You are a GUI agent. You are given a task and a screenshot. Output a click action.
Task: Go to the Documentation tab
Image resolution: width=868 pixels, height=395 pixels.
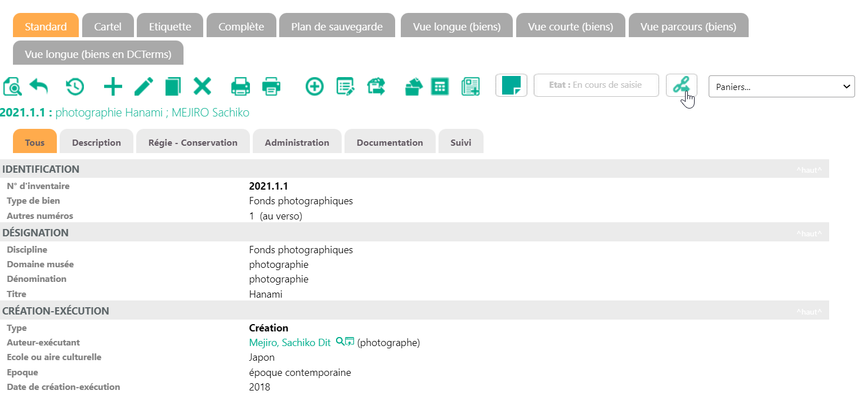point(390,142)
